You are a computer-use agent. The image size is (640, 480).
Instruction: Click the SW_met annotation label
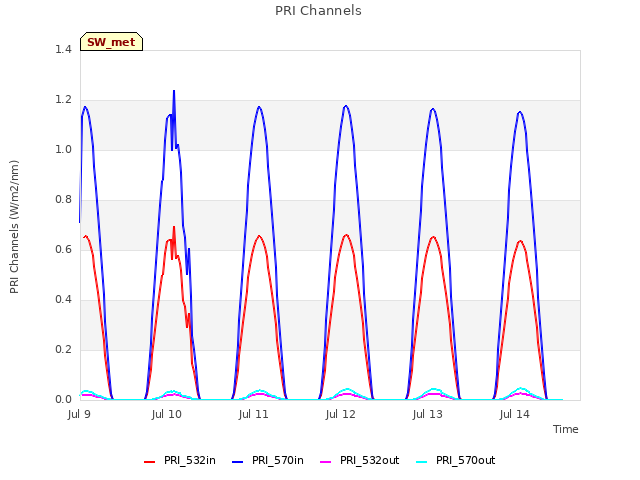[111, 42]
